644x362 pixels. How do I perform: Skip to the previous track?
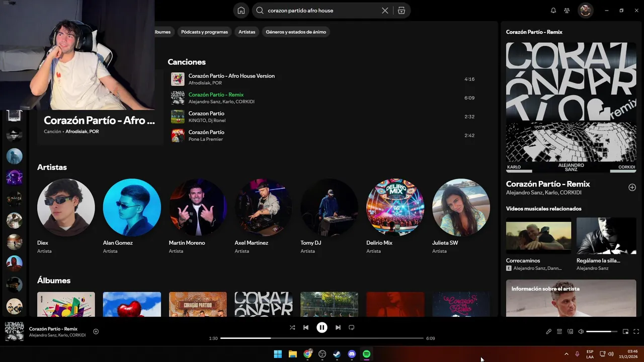[x=306, y=327]
